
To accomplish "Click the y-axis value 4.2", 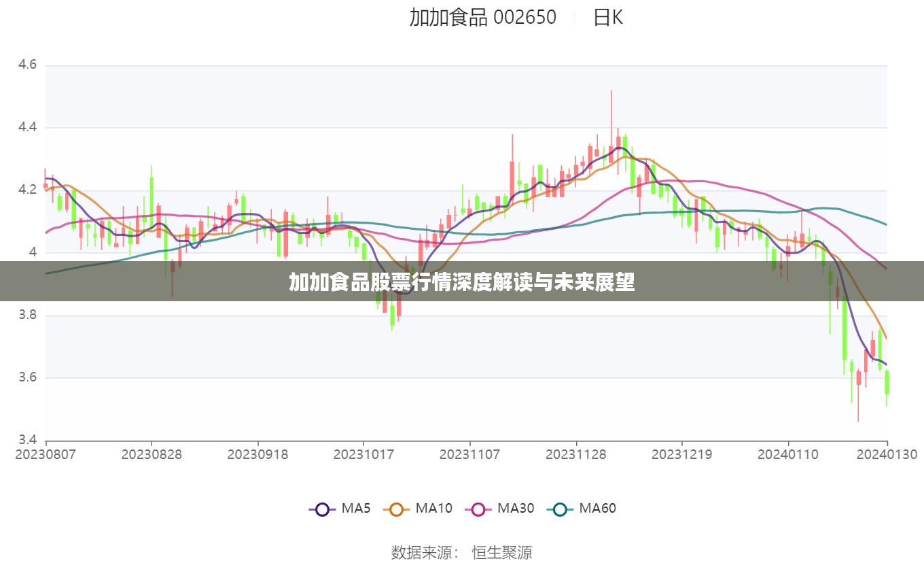I will point(28,190).
